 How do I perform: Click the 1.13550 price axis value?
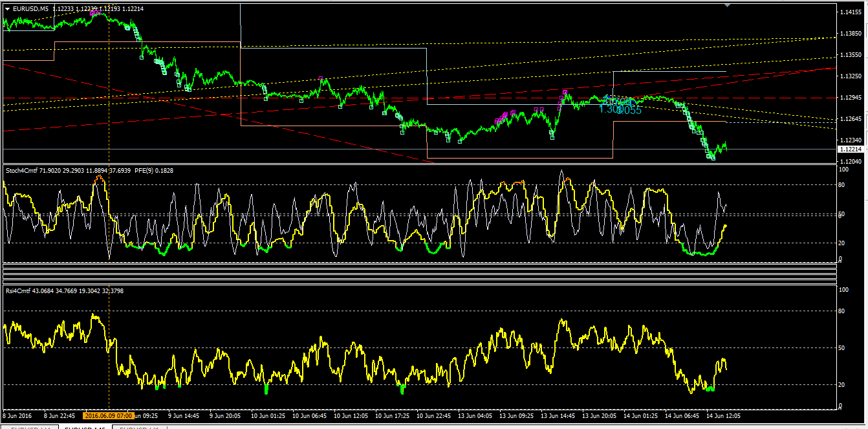point(852,55)
